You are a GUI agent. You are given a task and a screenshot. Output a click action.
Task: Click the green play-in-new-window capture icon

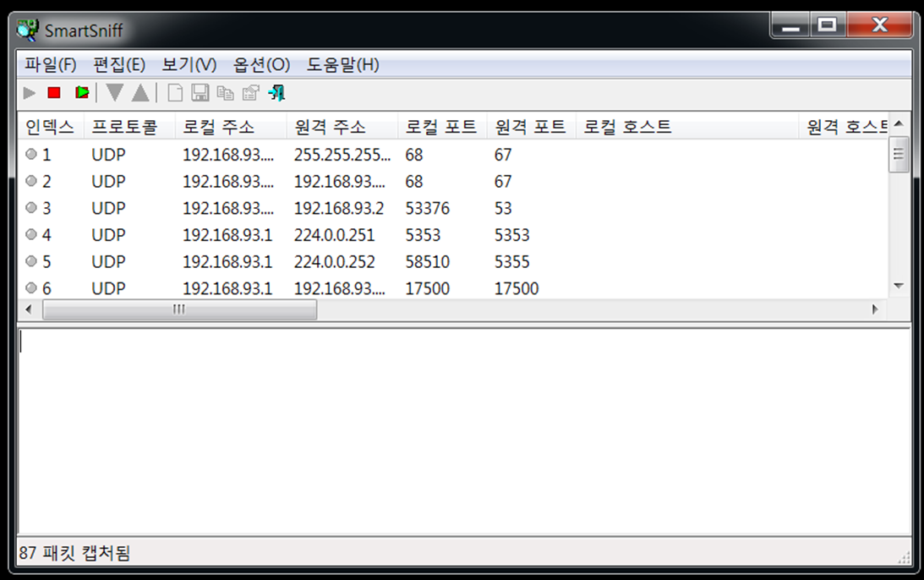coord(82,92)
